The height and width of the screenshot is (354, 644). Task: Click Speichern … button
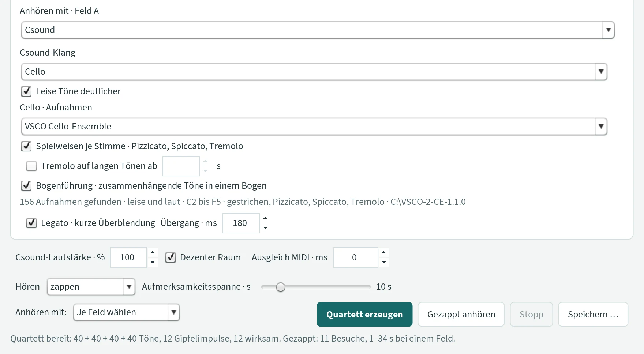click(593, 315)
